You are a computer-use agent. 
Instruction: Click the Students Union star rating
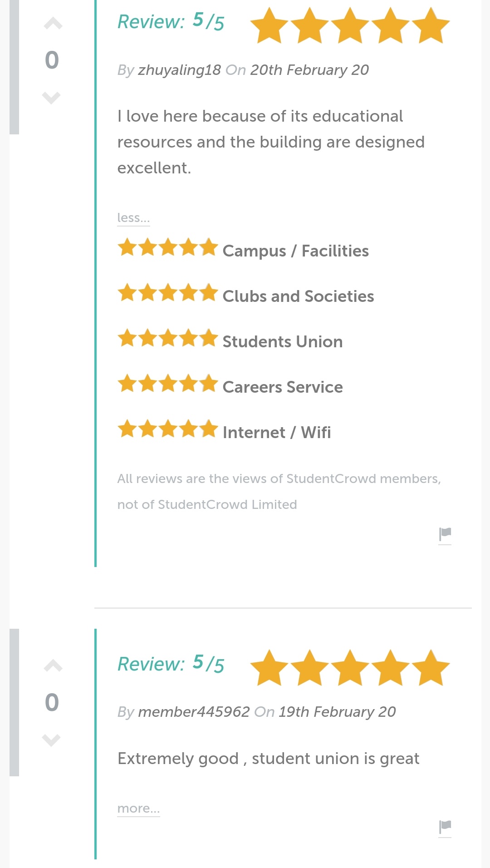click(168, 339)
